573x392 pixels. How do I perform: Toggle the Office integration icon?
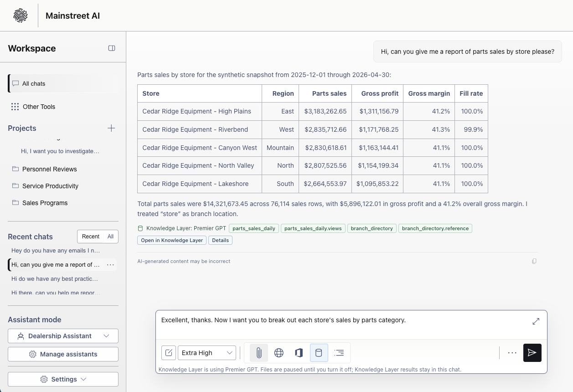coord(299,352)
